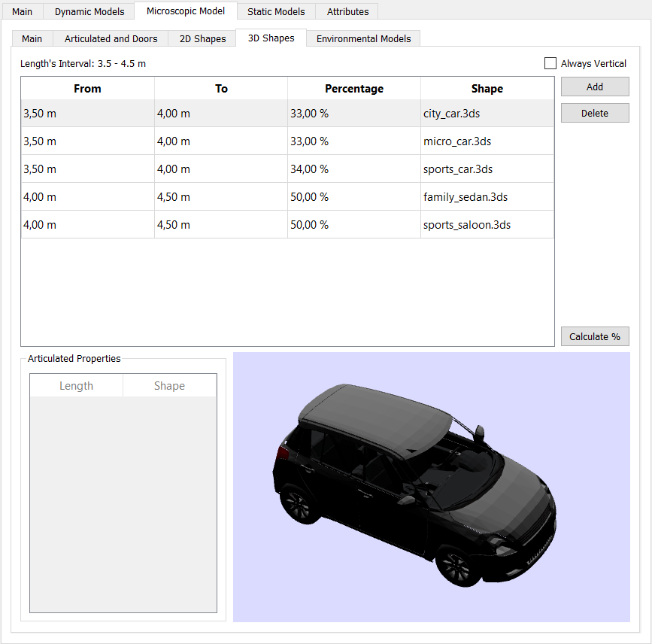The width and height of the screenshot is (652, 644).
Task: Open the Dynamic Models tab
Action: [x=88, y=11]
